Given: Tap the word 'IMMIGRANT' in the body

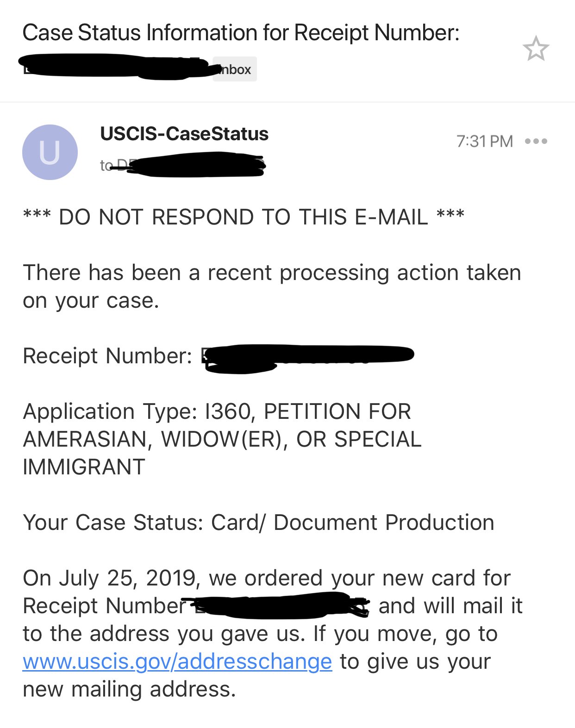Looking at the screenshot, I should 84,467.
